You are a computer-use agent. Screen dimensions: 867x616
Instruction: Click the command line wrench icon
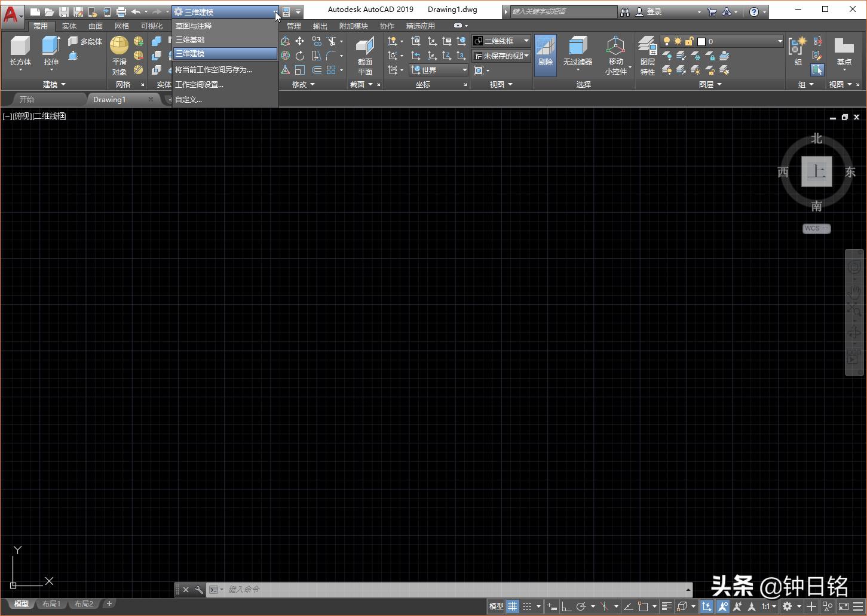pos(199,590)
